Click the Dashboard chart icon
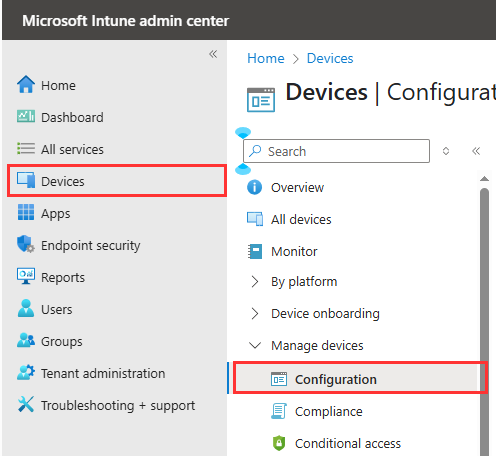 (x=26, y=116)
